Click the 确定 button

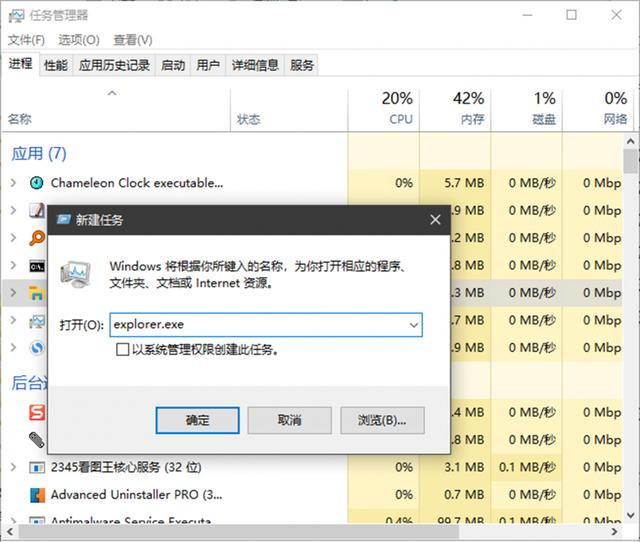[197, 420]
